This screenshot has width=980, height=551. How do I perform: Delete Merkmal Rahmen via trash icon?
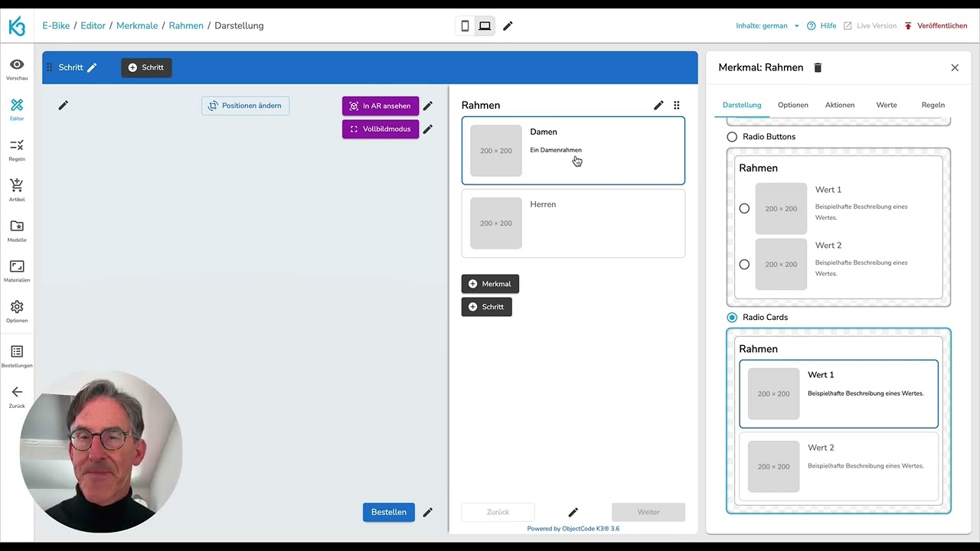click(818, 67)
